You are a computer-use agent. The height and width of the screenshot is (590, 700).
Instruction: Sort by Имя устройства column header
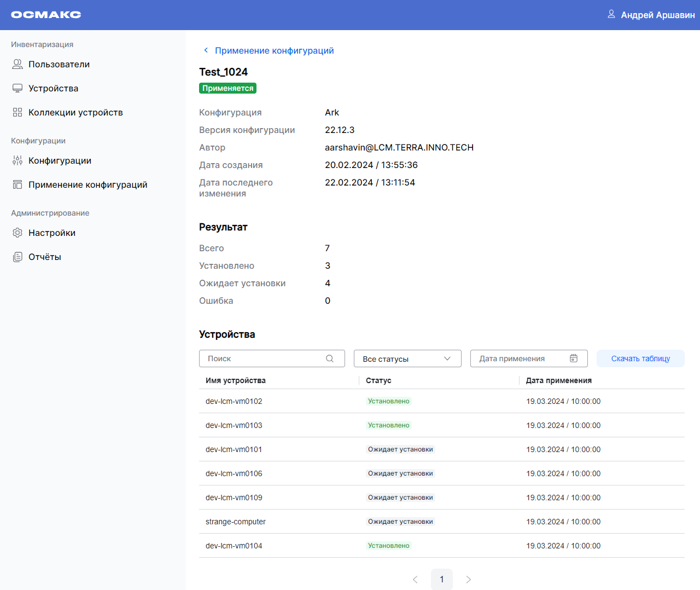[236, 380]
